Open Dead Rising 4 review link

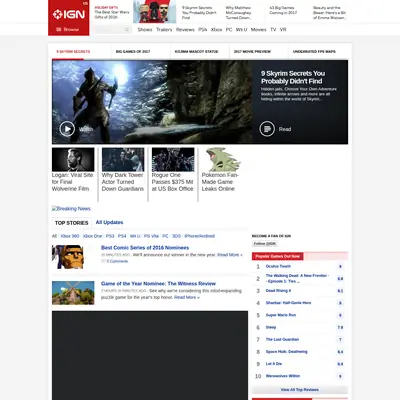pyautogui.click(x=278, y=291)
